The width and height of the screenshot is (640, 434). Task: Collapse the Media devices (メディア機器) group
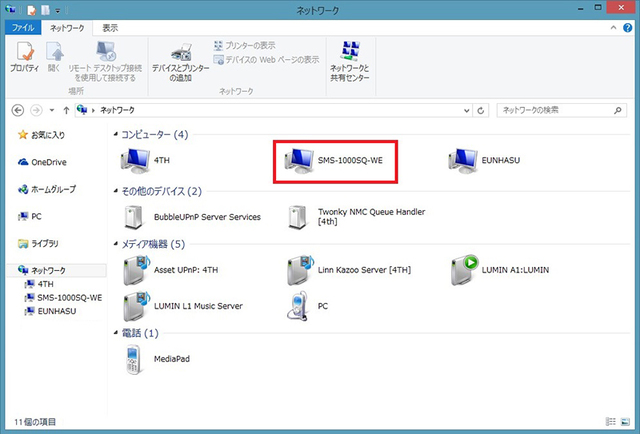pyautogui.click(x=116, y=244)
